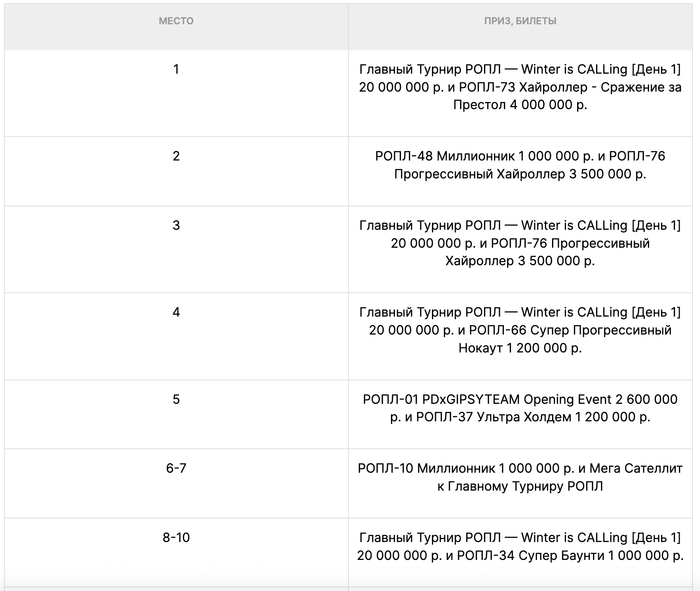Click the 6-7 place cell
Image resolution: width=700 pixels, height=591 pixels.
(x=176, y=468)
